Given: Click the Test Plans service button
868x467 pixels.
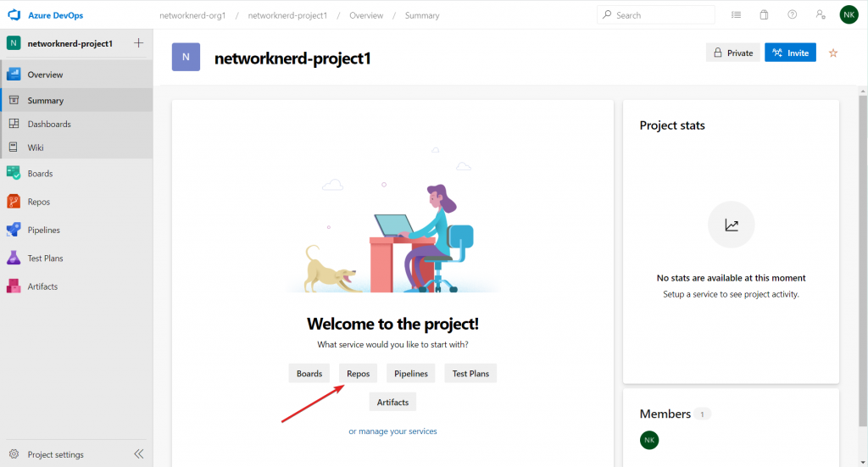Looking at the screenshot, I should point(470,374).
